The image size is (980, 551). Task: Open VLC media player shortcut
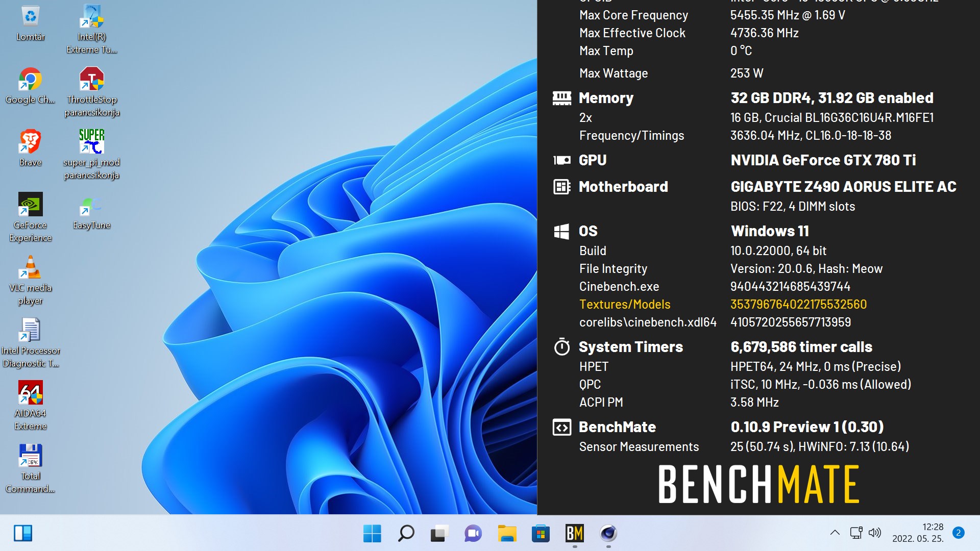pos(30,280)
